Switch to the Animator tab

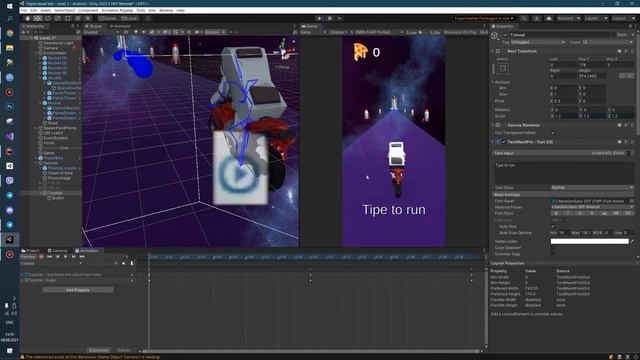tap(120, 26)
